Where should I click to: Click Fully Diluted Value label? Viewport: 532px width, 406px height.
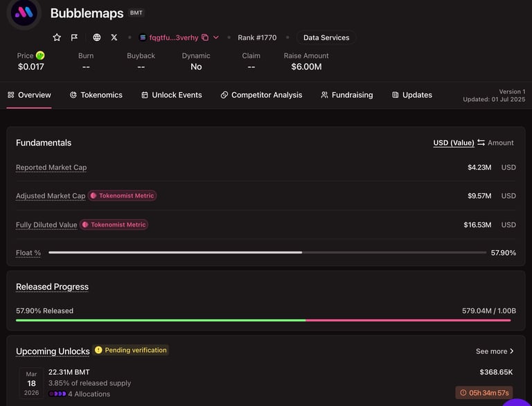46,224
